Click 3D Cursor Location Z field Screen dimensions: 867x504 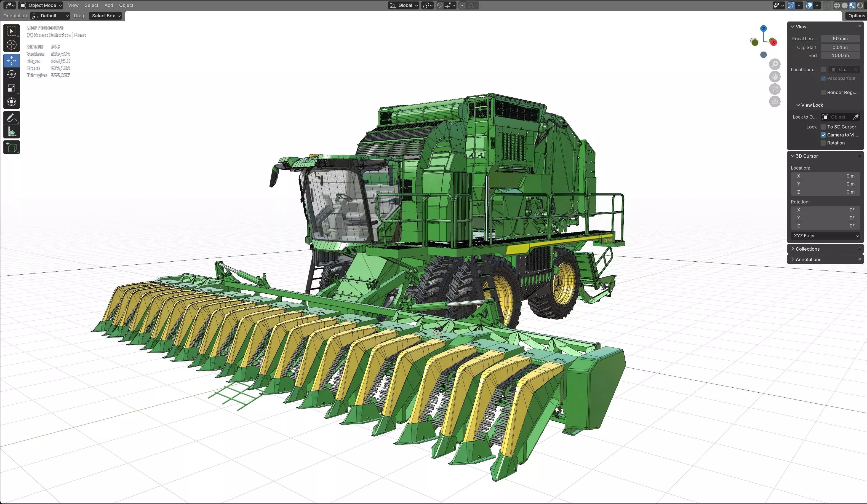[x=826, y=192]
